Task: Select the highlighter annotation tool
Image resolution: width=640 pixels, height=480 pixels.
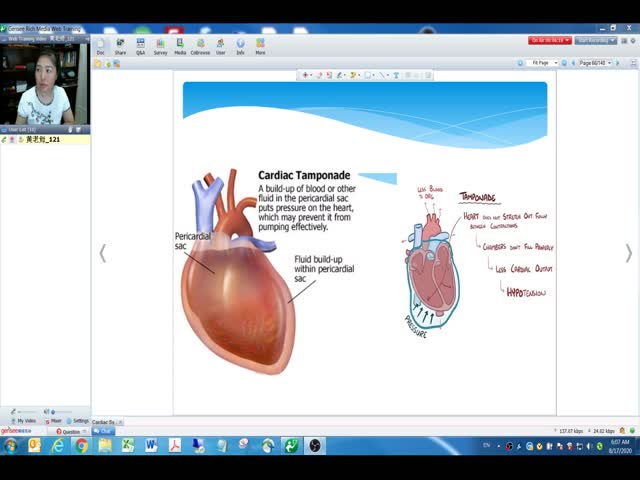Action: click(353, 75)
